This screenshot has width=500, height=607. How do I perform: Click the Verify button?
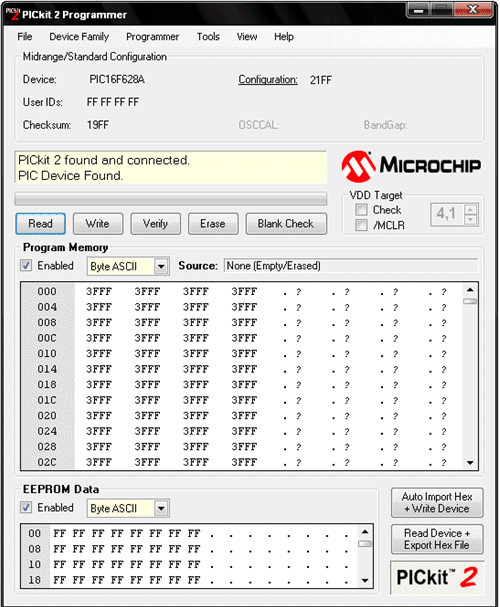click(156, 223)
